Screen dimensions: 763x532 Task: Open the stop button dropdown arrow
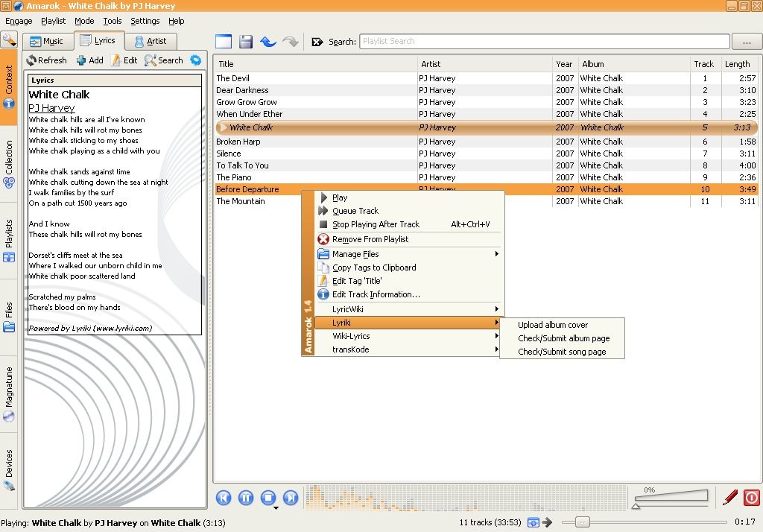tap(276, 508)
